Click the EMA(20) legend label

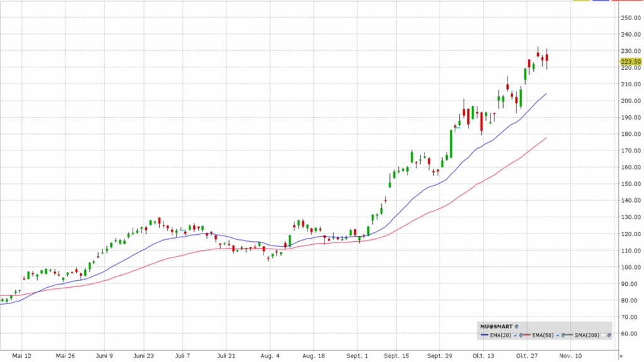[501, 335]
